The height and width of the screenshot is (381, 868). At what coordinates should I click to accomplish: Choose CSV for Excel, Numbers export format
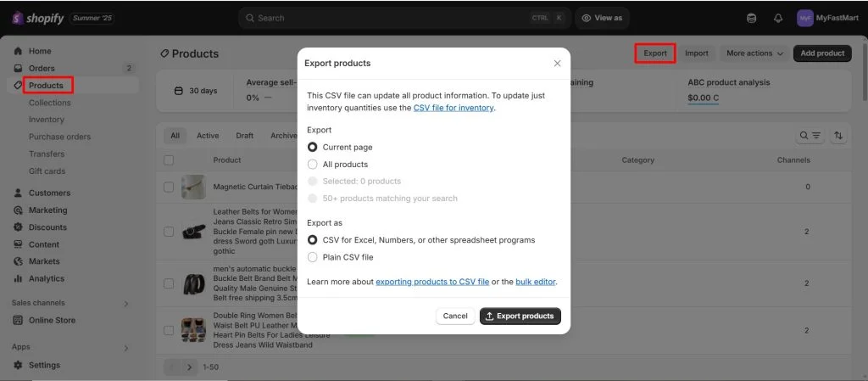[x=312, y=240]
